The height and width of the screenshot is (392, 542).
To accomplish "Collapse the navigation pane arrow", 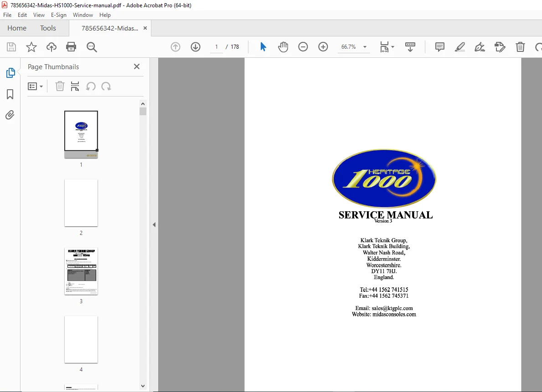I will (154, 225).
